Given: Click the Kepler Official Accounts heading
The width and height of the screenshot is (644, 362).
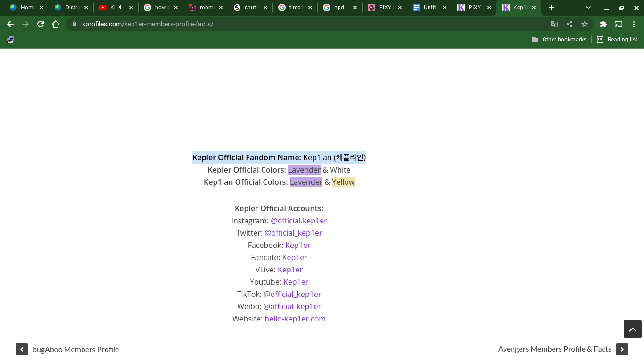Looking at the screenshot, I should pyautogui.click(x=279, y=208).
